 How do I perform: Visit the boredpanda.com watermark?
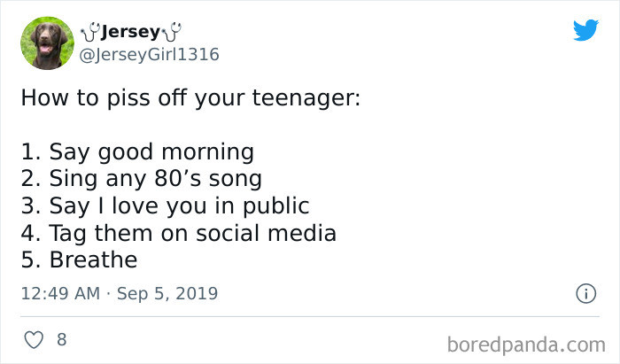tap(526, 345)
